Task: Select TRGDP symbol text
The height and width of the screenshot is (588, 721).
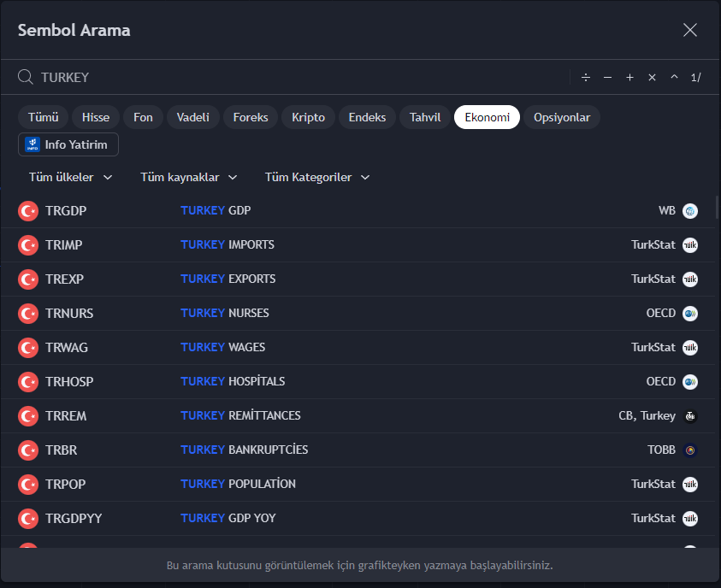Action: (x=66, y=211)
